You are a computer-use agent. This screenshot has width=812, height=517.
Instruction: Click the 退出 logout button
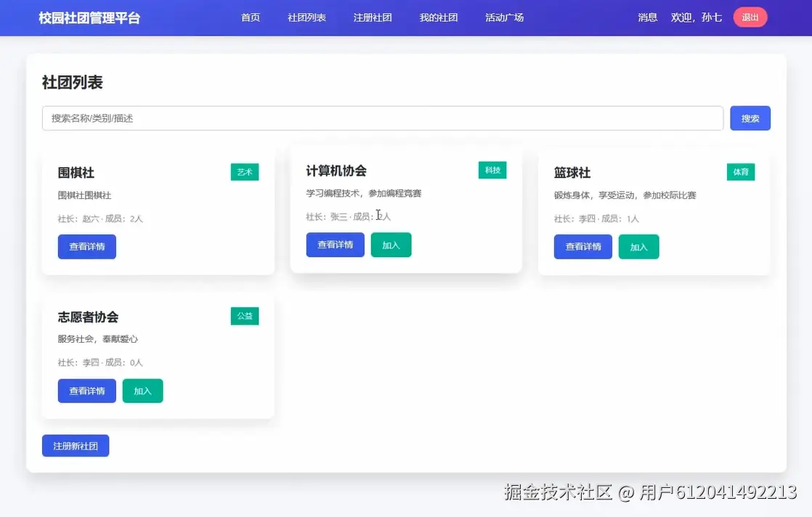[750, 17]
